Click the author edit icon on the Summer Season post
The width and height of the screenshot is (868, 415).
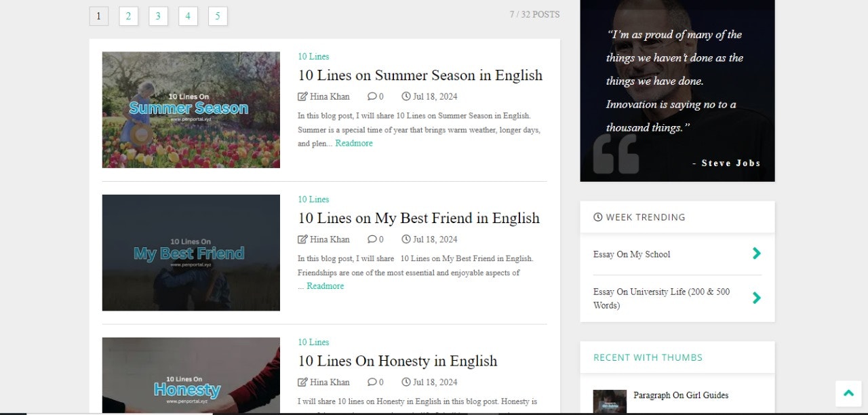click(302, 96)
